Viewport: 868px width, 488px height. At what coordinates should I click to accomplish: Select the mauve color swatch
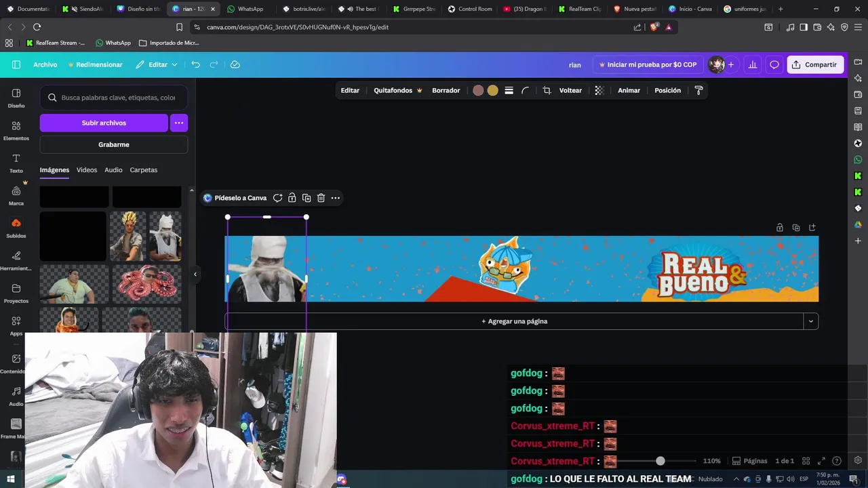pos(478,90)
